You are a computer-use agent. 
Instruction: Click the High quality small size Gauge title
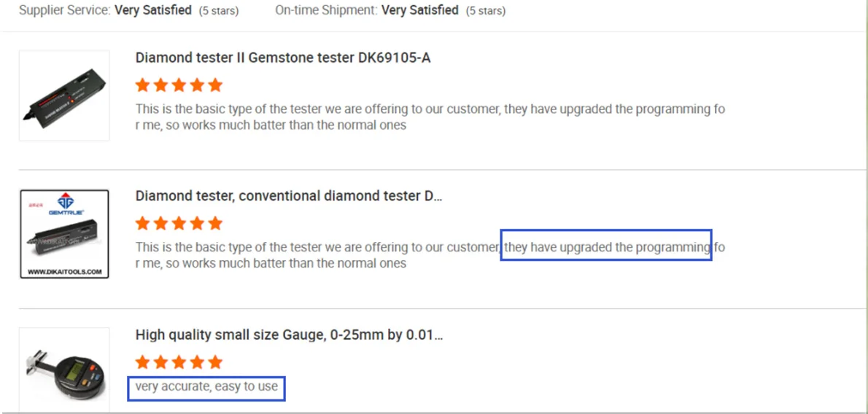click(289, 335)
